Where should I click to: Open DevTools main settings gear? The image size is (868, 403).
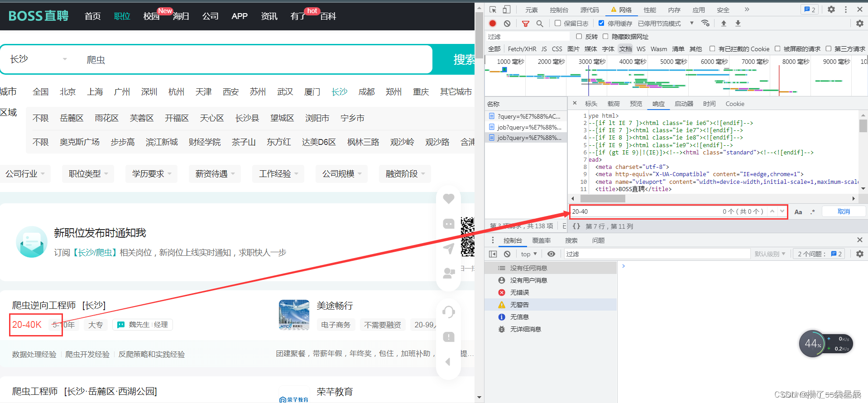coord(831,10)
